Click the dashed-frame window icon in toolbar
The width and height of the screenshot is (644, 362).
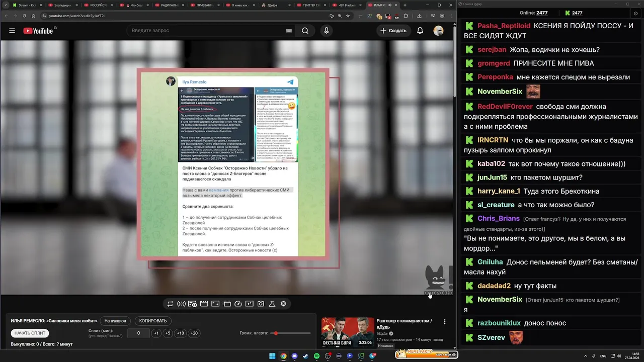[x=227, y=304]
